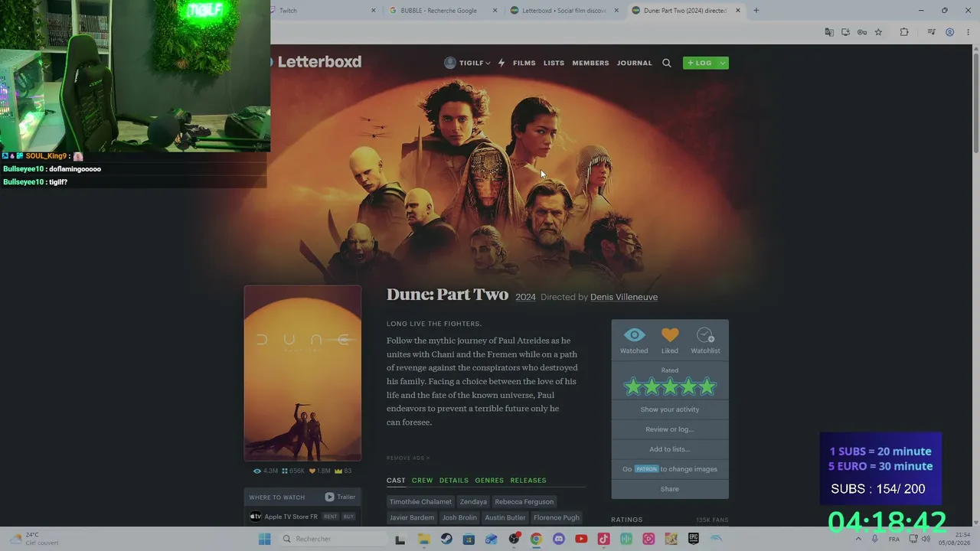Switch to the BUBBLE Google search tab
Viewport: 980px width, 551px height.
pos(443,11)
